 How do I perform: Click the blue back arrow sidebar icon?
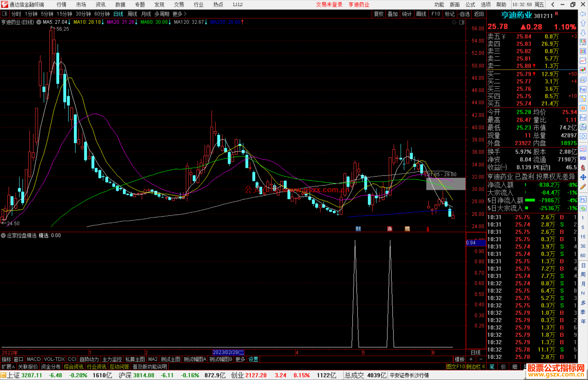click(x=583, y=14)
